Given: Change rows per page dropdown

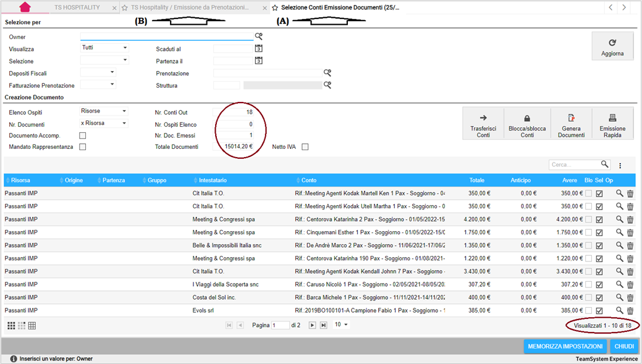Looking at the screenshot, I should click(x=341, y=324).
